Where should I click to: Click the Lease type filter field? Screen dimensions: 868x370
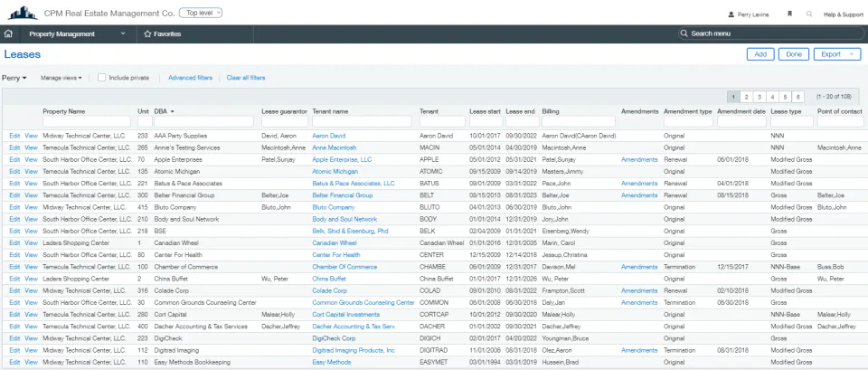click(792, 121)
